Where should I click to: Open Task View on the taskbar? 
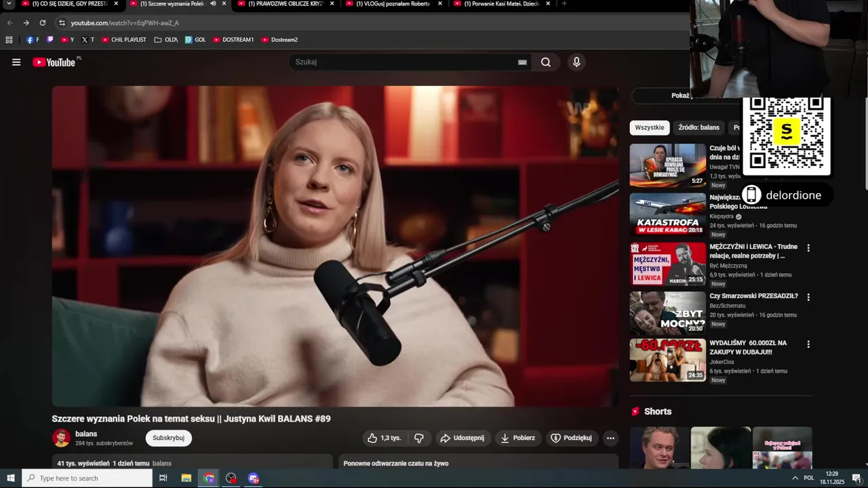tap(163, 478)
